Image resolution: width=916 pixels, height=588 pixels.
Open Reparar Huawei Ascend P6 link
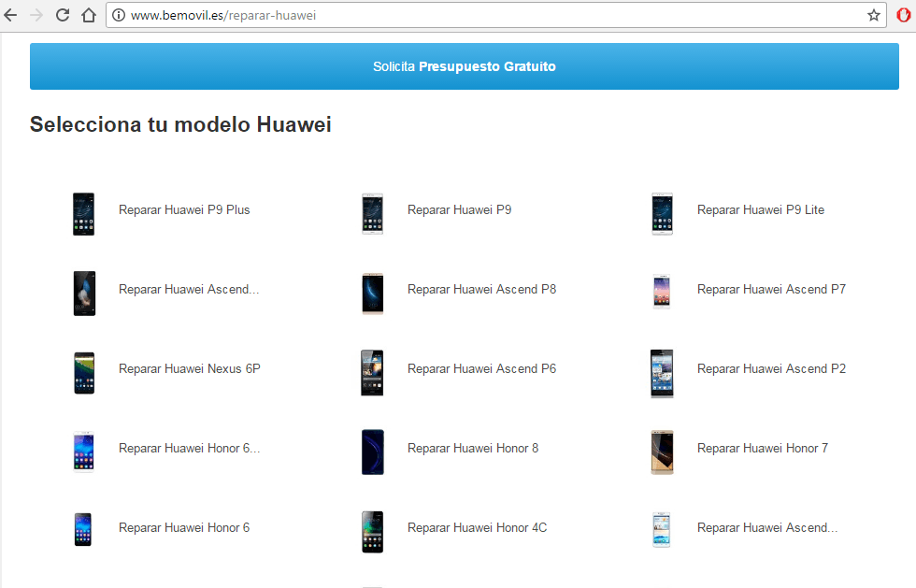[x=482, y=369]
